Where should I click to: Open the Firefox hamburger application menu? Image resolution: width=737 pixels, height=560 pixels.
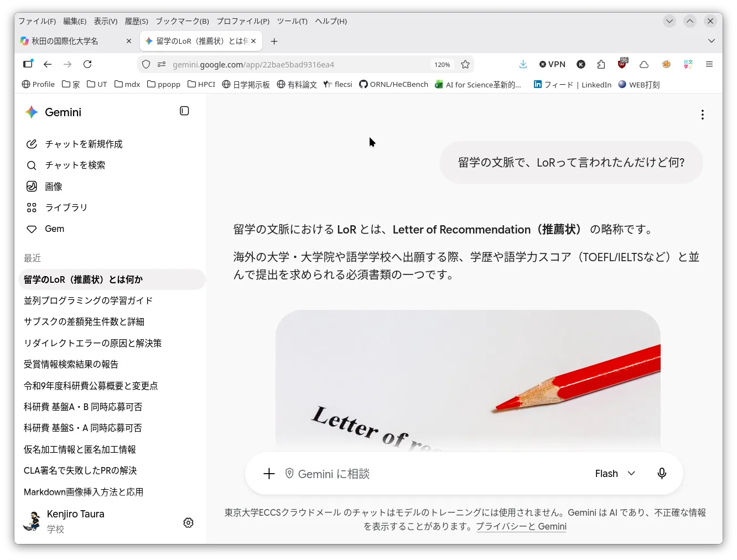[709, 64]
